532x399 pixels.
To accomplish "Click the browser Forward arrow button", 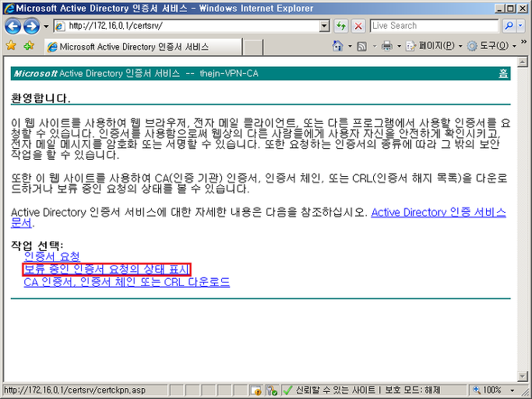I will 32,26.
